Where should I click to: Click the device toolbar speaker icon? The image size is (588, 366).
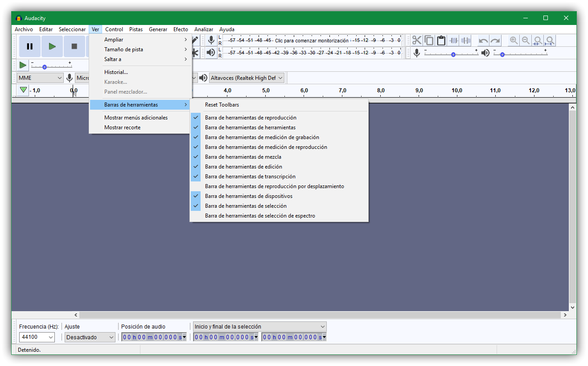coord(203,78)
